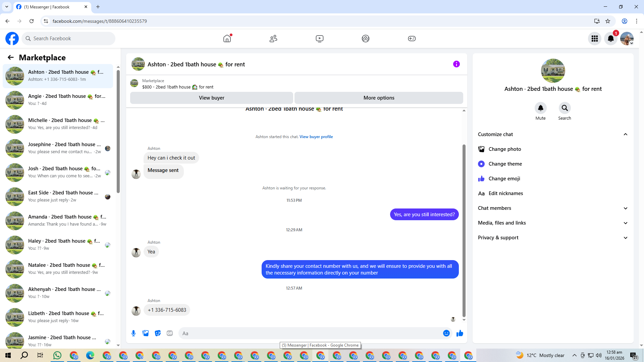
Task: Click the voice clip microphone icon
Action: point(133,333)
